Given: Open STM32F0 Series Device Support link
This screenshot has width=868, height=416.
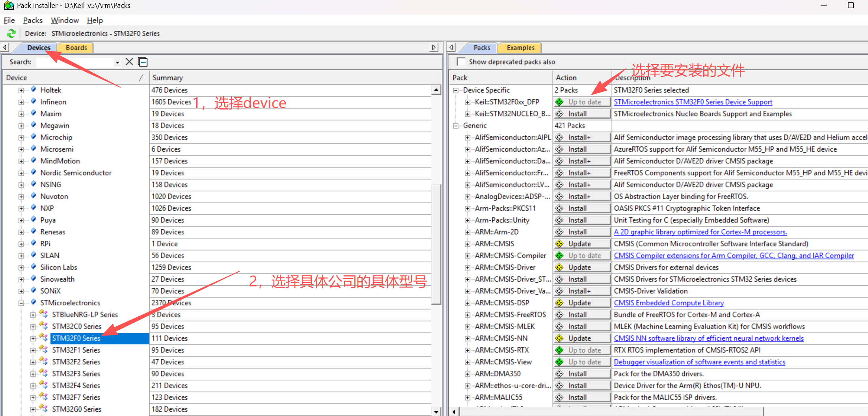Looking at the screenshot, I should click(x=693, y=102).
